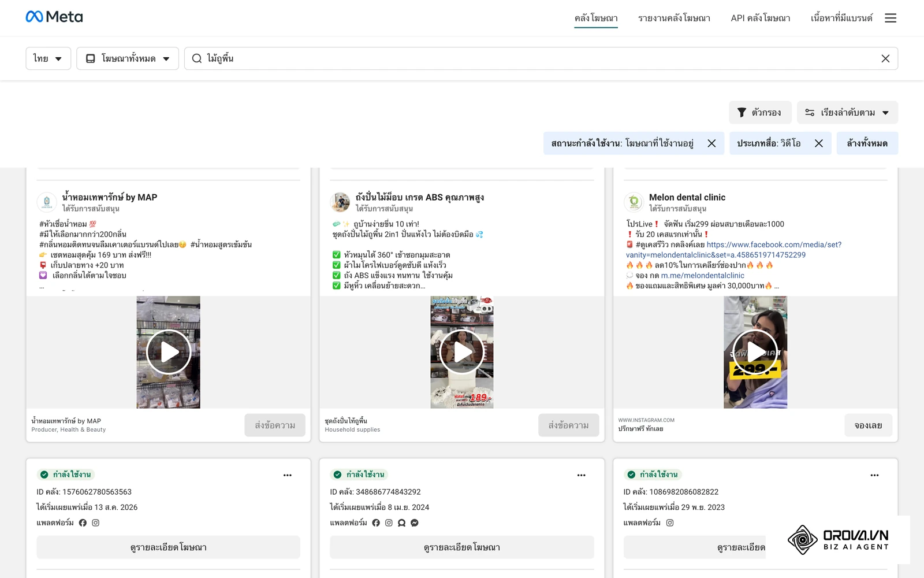The width and height of the screenshot is (924, 578).
Task: Expand the เรียงลำดับตาม sort dropdown
Action: pos(847,113)
